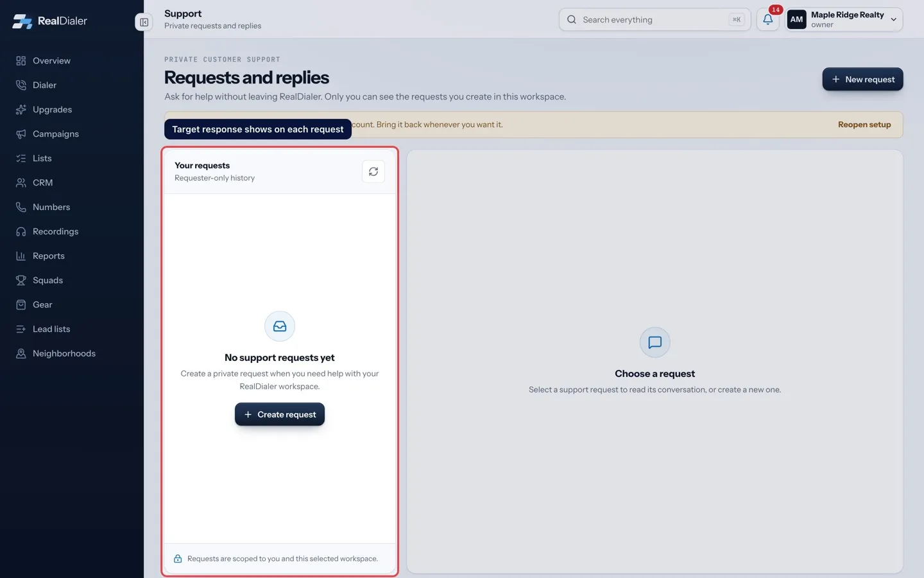This screenshot has width=924, height=578.
Task: Open the Overview menu item
Action: coord(72,61)
